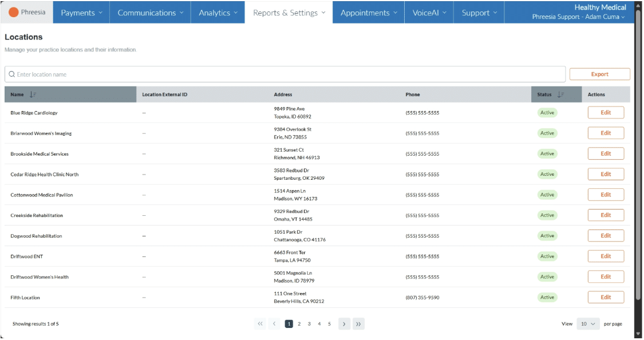The height and width of the screenshot is (340, 644).
Task: Open the Communications menu
Action: click(x=151, y=13)
